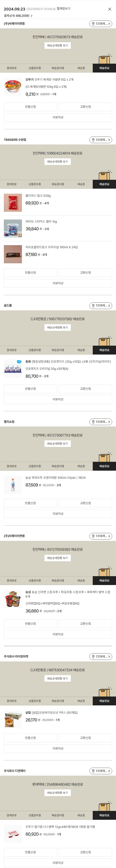Write 리뷰작성 for 삼립 오븐에구운도넛
This screenshot has width=116, height=868.
58,748
